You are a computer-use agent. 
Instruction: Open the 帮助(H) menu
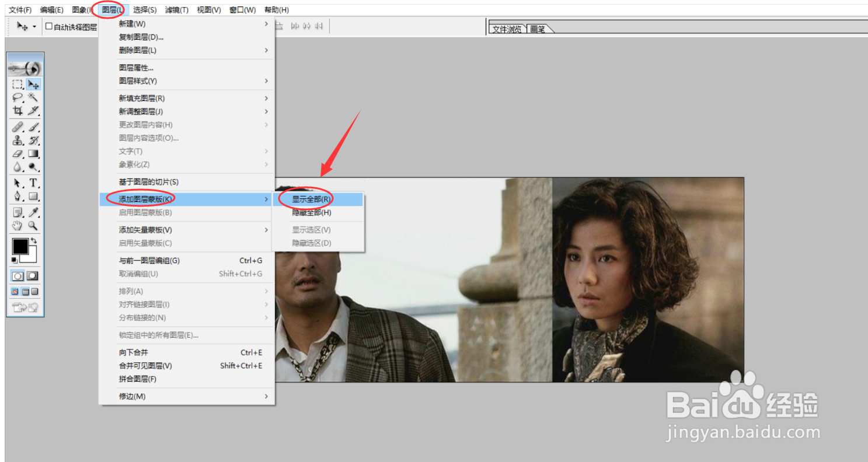pyautogui.click(x=277, y=10)
